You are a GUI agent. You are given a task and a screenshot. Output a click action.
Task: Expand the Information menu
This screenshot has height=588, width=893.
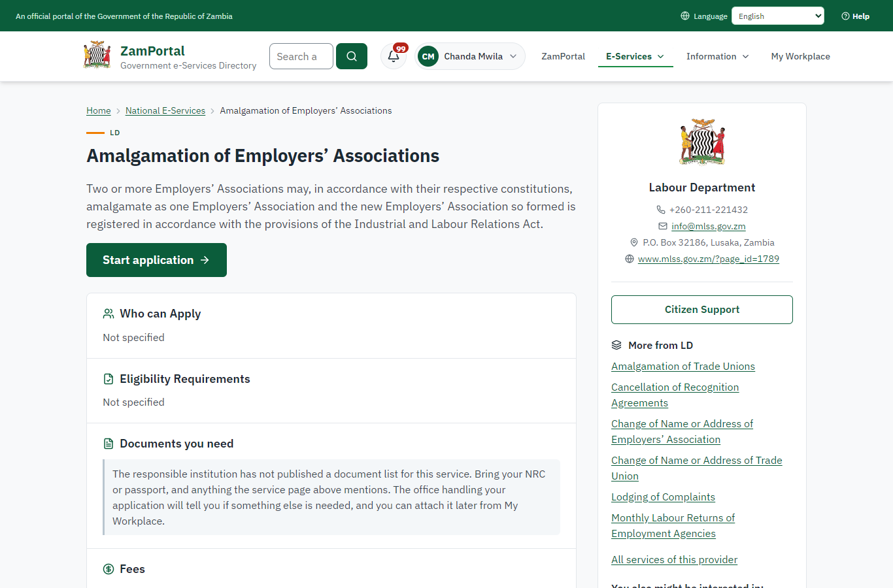tap(718, 56)
